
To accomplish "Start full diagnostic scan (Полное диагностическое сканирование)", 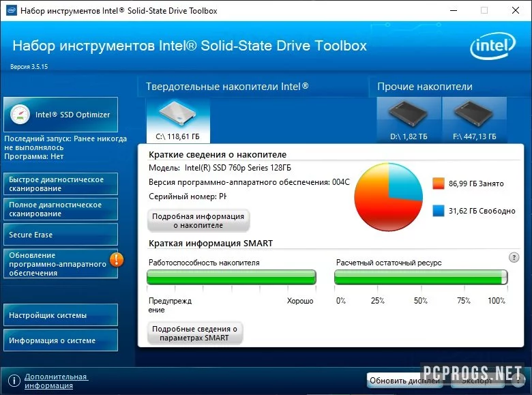I will click(61, 209).
